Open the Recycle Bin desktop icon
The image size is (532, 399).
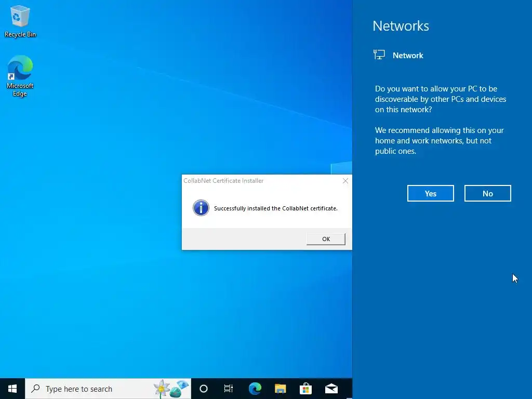20,21
